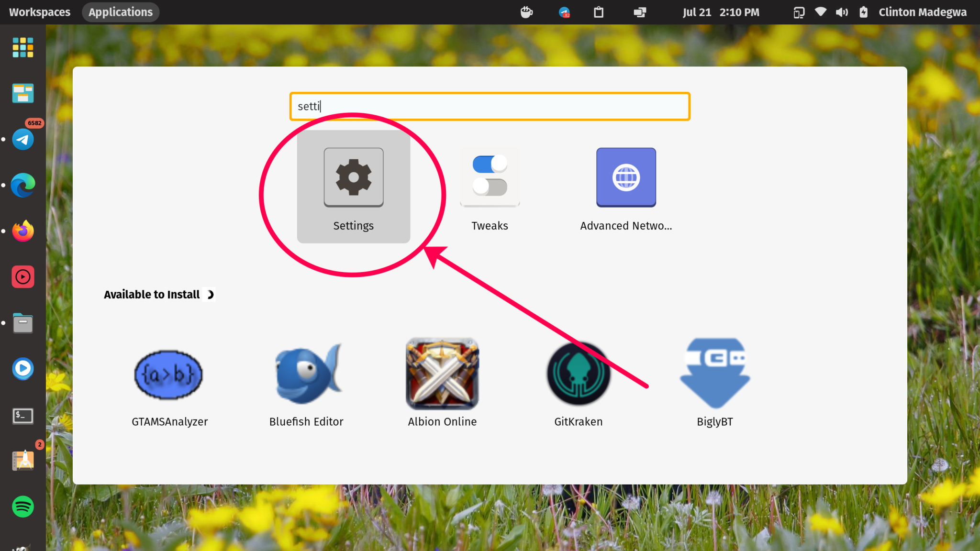Viewport: 980px width, 551px height.
Task: Open Firefox from the dock
Action: (23, 231)
